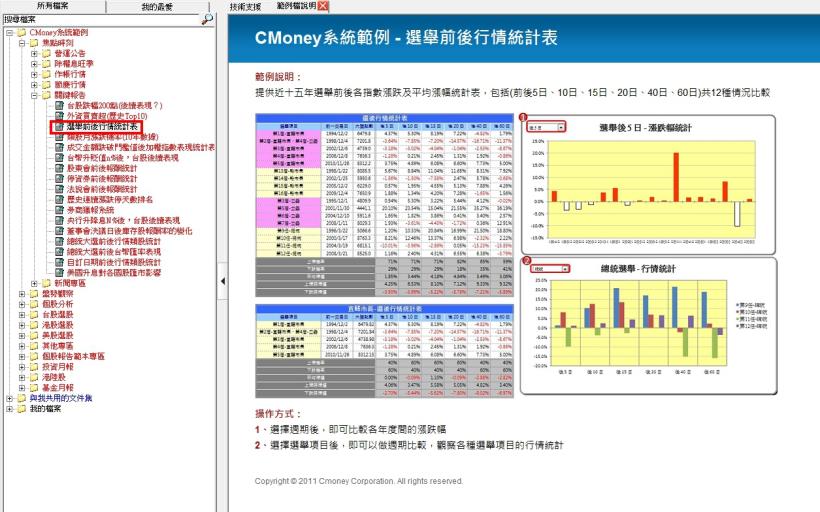
Task: Expand the 營運公告 folder
Action: click(x=35, y=53)
